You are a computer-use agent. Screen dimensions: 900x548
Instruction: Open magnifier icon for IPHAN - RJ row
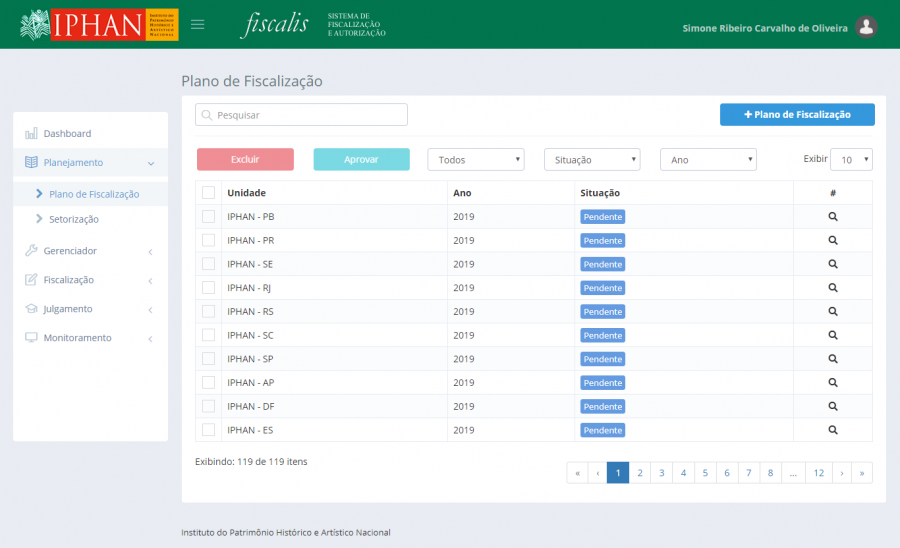click(832, 288)
